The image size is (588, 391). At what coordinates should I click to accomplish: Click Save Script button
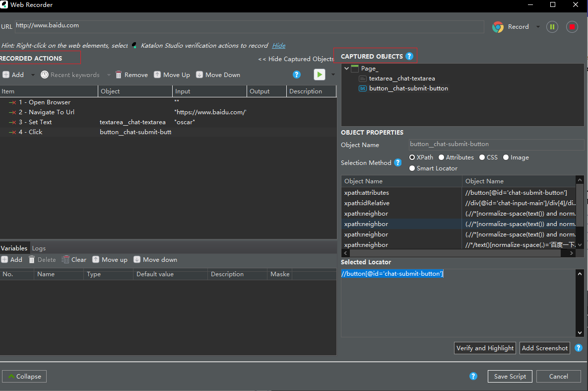point(510,377)
